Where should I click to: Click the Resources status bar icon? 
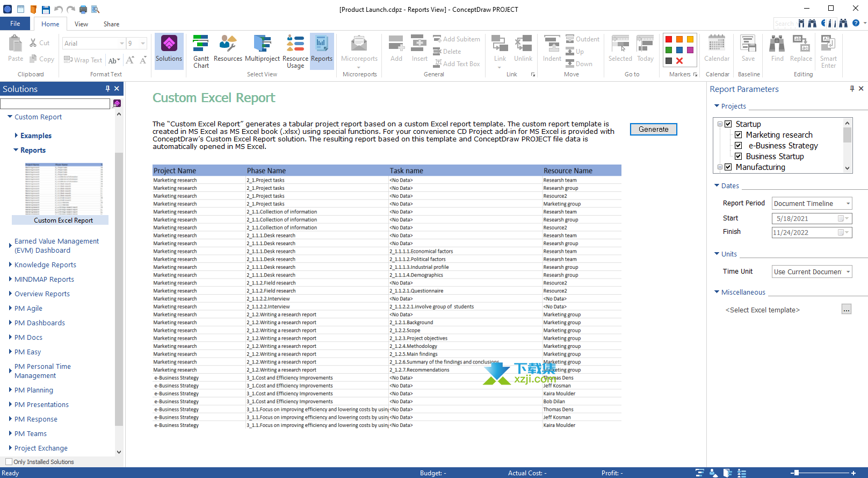click(714, 473)
